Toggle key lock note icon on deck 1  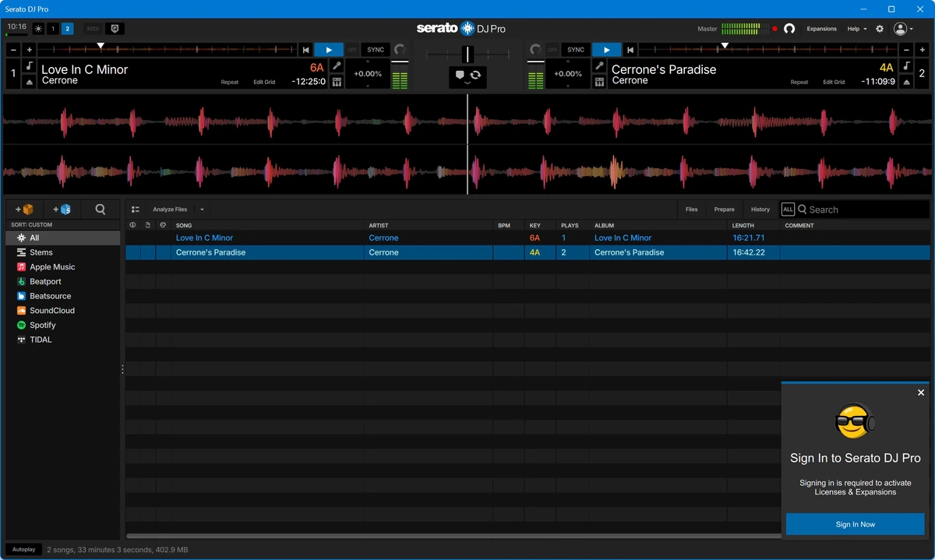click(x=29, y=66)
